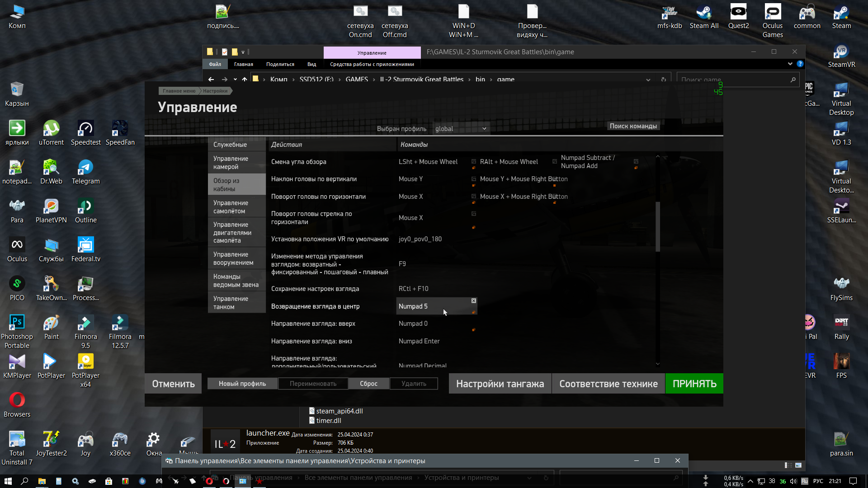Viewport: 868px width, 488px height.
Task: Open Virtual Desktop shortcut
Action: (x=841, y=99)
